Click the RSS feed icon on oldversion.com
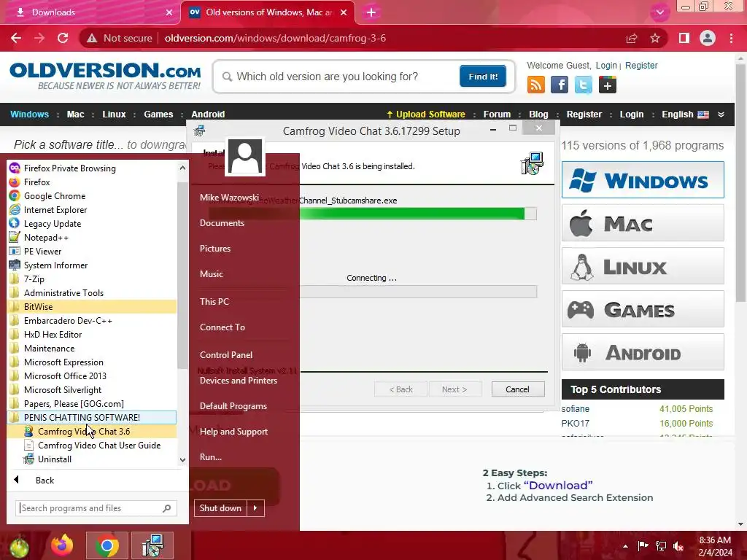Viewport: 747px width, 560px height. tap(536, 85)
